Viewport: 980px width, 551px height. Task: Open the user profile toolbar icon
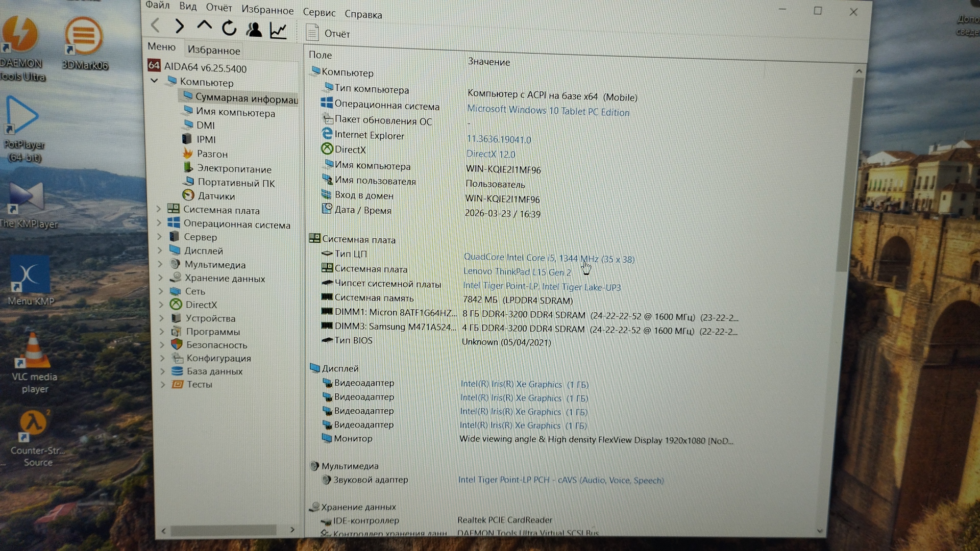click(x=254, y=30)
